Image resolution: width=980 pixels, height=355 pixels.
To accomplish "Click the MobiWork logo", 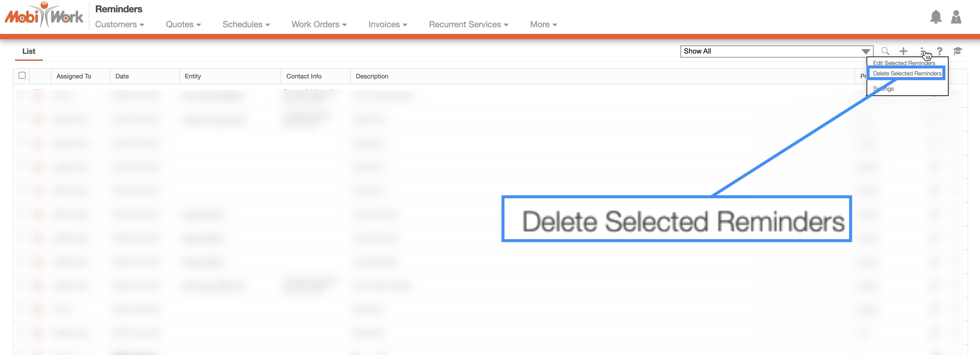I will (x=44, y=16).
